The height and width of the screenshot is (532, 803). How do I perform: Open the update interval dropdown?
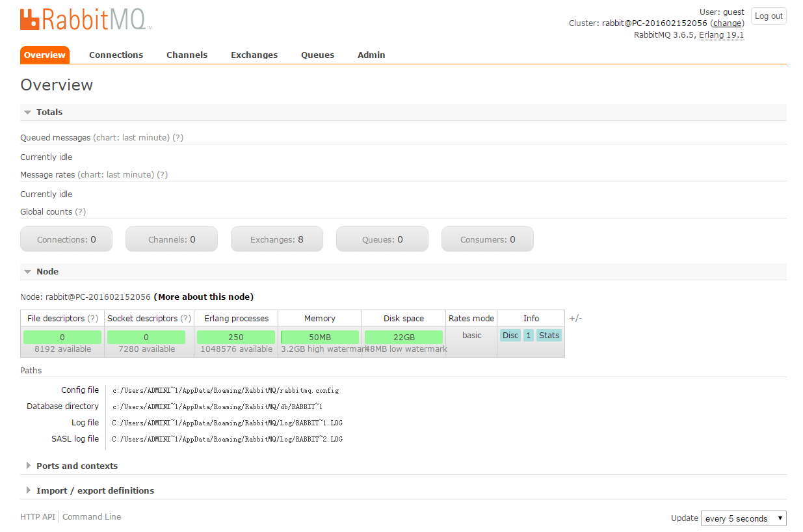click(x=743, y=518)
